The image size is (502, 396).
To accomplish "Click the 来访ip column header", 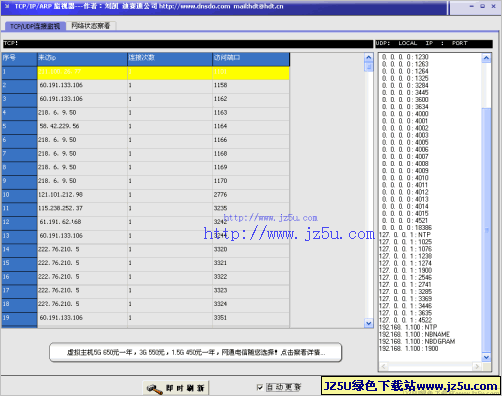I will (x=82, y=59).
